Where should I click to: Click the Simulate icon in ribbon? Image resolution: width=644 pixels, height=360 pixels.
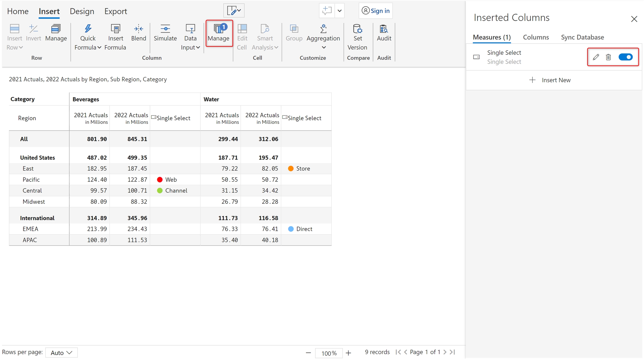(x=165, y=29)
